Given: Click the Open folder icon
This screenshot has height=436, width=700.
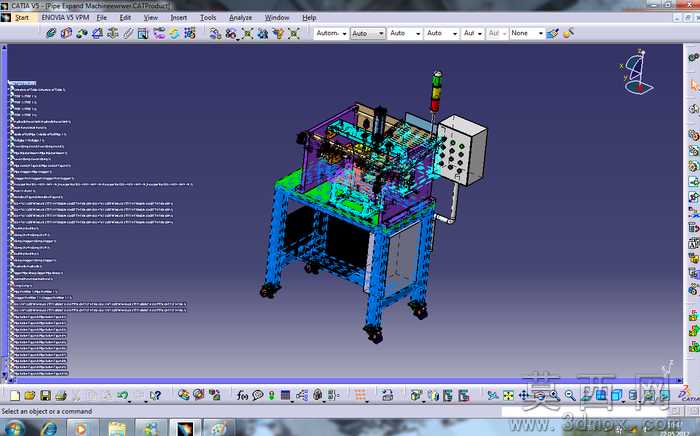Looking at the screenshot, I should pyautogui.click(x=30, y=395).
